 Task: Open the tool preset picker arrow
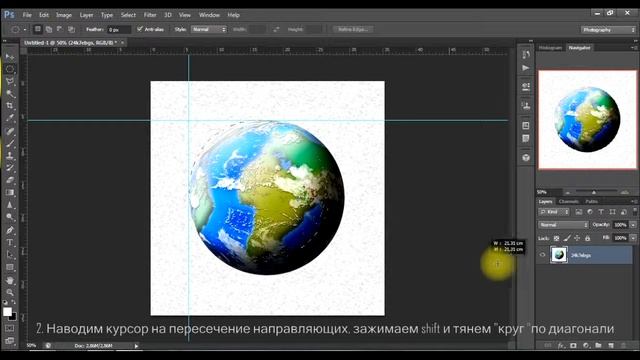(25, 29)
